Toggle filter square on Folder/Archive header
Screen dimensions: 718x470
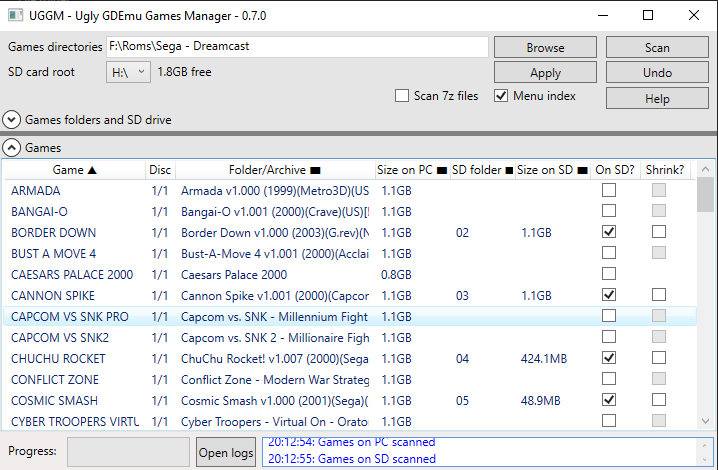315,170
